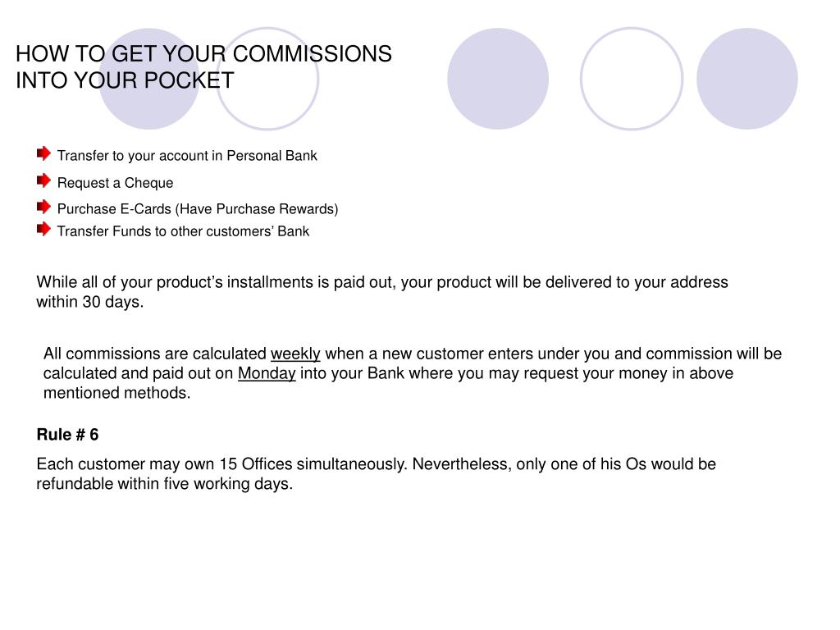840x630 pixels.
Task: Click the middle filled lavender circle
Action: tap(498, 79)
